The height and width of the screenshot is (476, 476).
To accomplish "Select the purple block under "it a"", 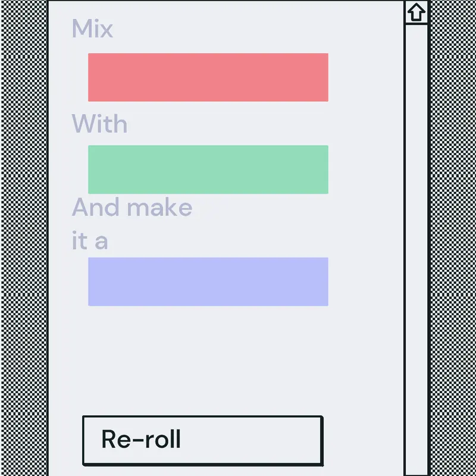I will [208, 281].
